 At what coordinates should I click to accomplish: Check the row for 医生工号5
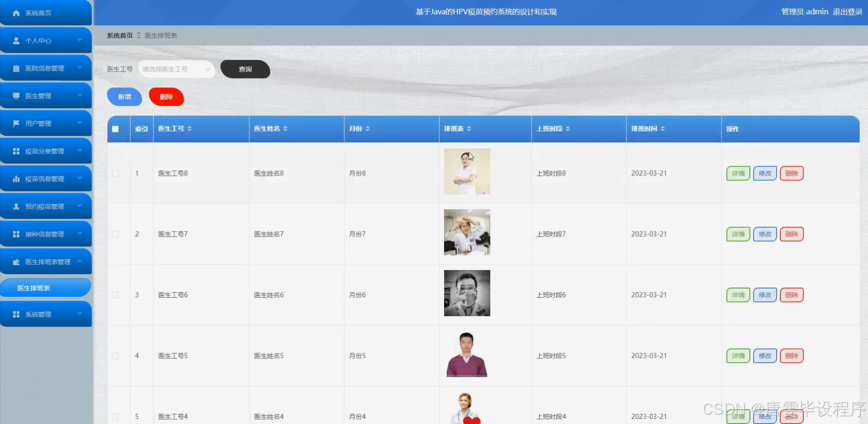point(115,356)
